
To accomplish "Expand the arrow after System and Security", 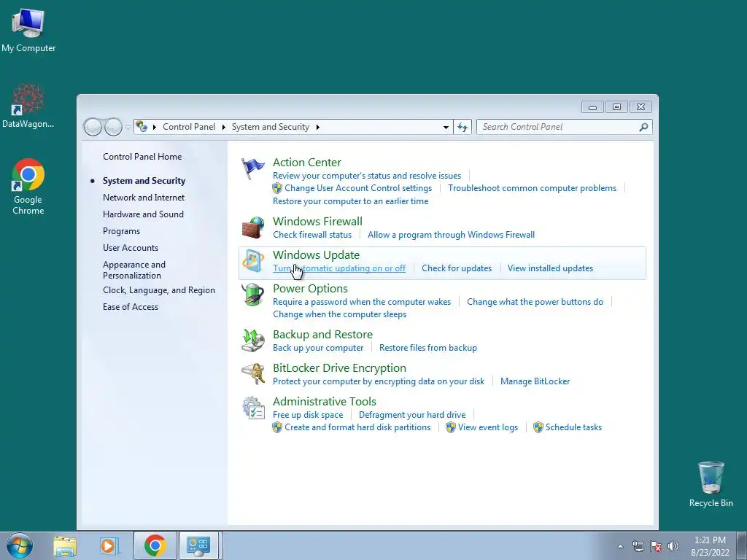I will point(318,127).
